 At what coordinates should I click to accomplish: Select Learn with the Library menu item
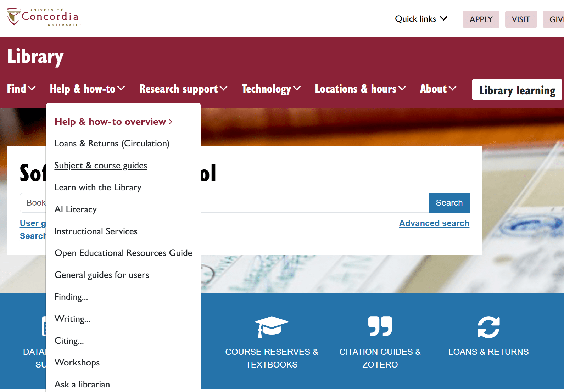click(98, 187)
